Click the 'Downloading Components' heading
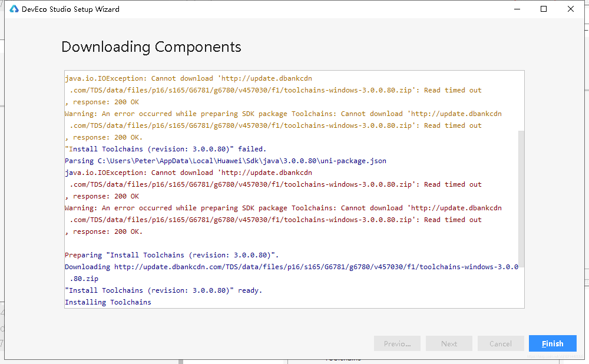Screen dimensions: 589x364 tap(151, 47)
